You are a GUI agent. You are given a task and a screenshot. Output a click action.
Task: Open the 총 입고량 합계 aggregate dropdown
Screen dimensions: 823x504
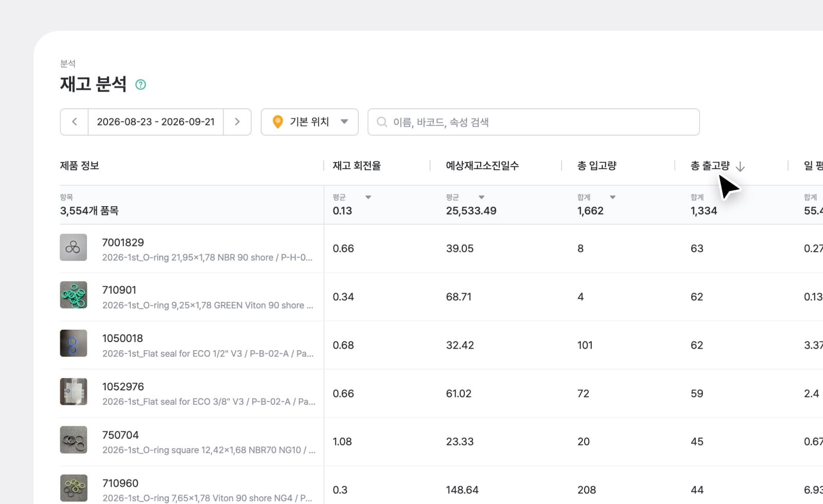612,197
